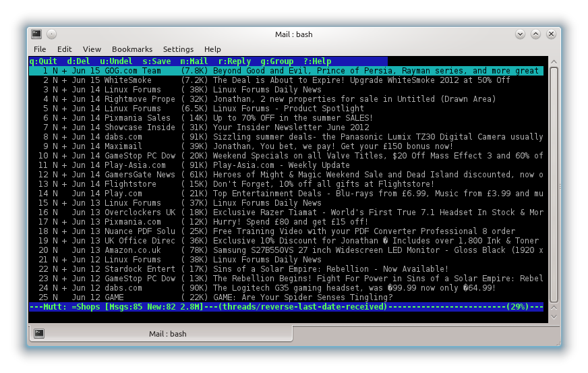Click the scrollbar up arrow at top

(x=554, y=61)
